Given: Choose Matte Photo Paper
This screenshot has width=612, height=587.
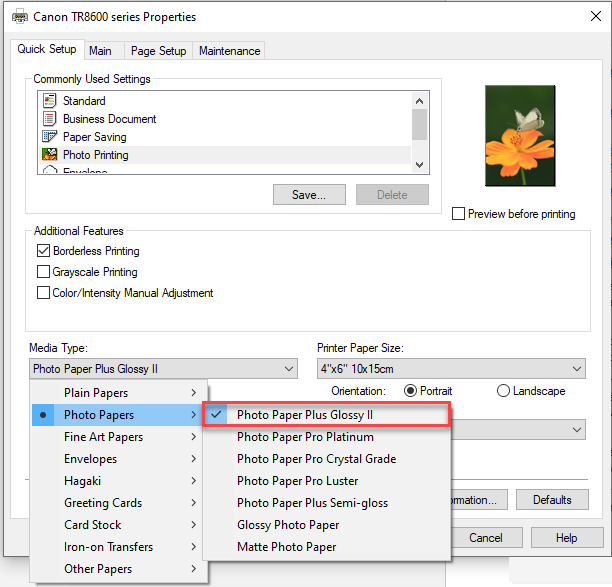Looking at the screenshot, I should (x=286, y=547).
